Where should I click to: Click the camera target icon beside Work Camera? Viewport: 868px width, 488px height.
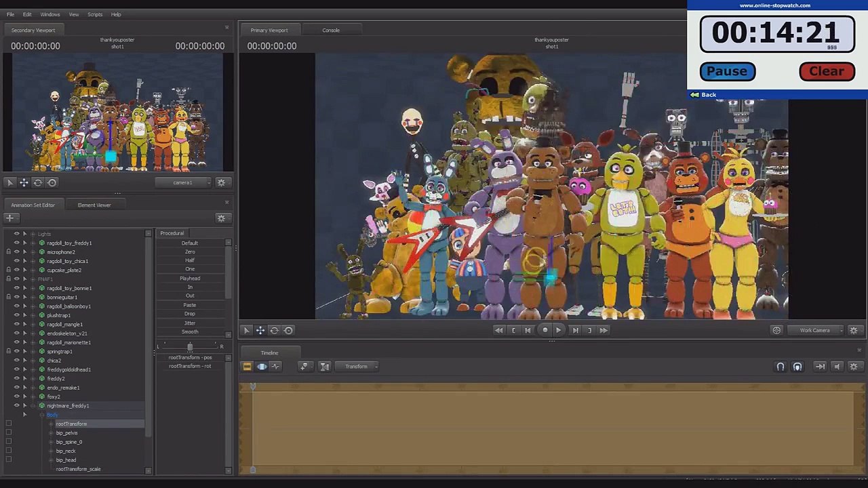tap(777, 330)
